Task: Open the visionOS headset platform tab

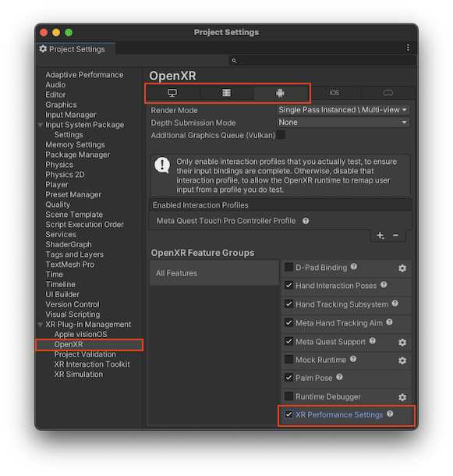Action: point(388,93)
